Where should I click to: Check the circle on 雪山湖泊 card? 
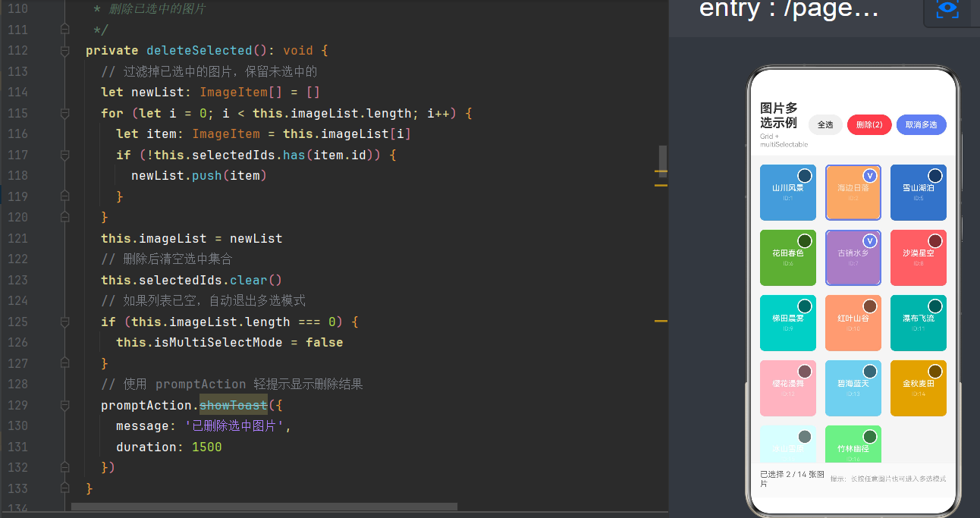(x=935, y=176)
